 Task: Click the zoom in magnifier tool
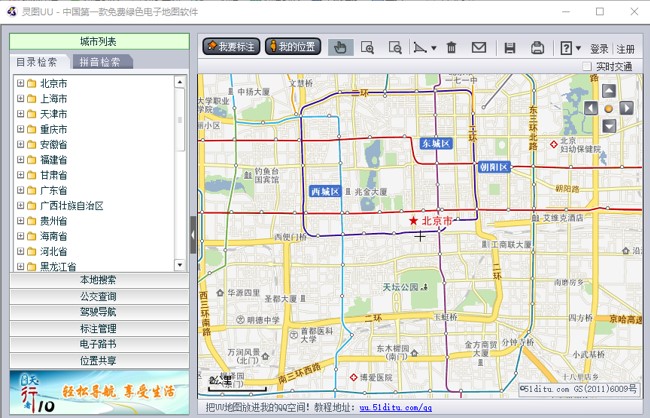tap(367, 47)
